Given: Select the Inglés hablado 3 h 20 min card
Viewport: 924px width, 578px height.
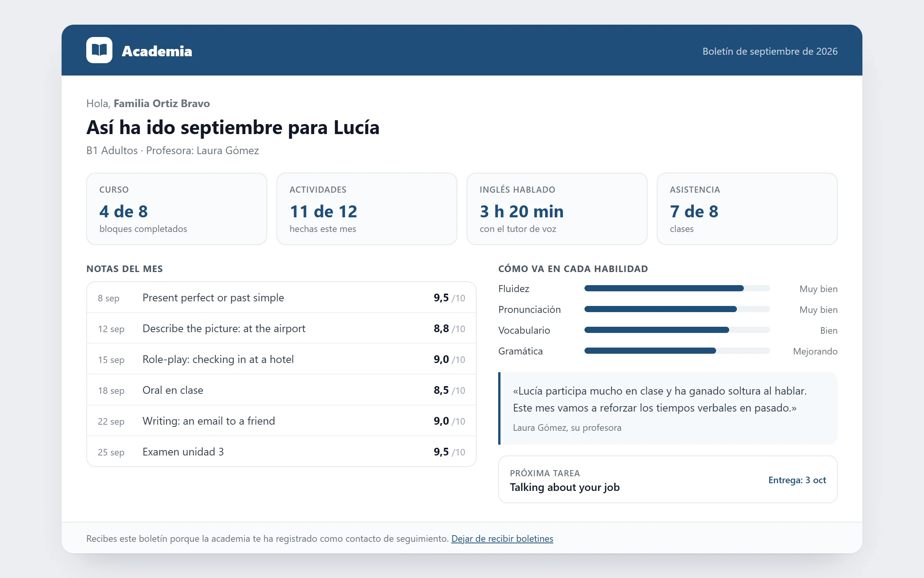Looking at the screenshot, I should click(557, 209).
